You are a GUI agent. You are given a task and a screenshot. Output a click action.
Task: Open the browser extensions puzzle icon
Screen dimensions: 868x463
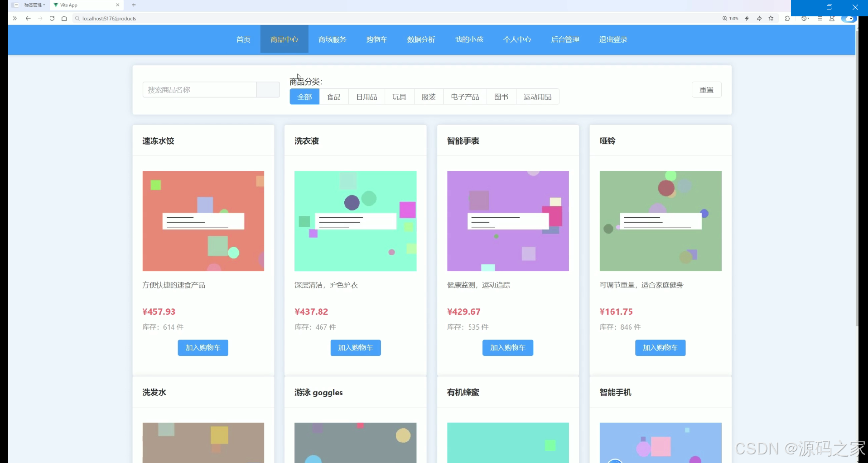pos(788,19)
